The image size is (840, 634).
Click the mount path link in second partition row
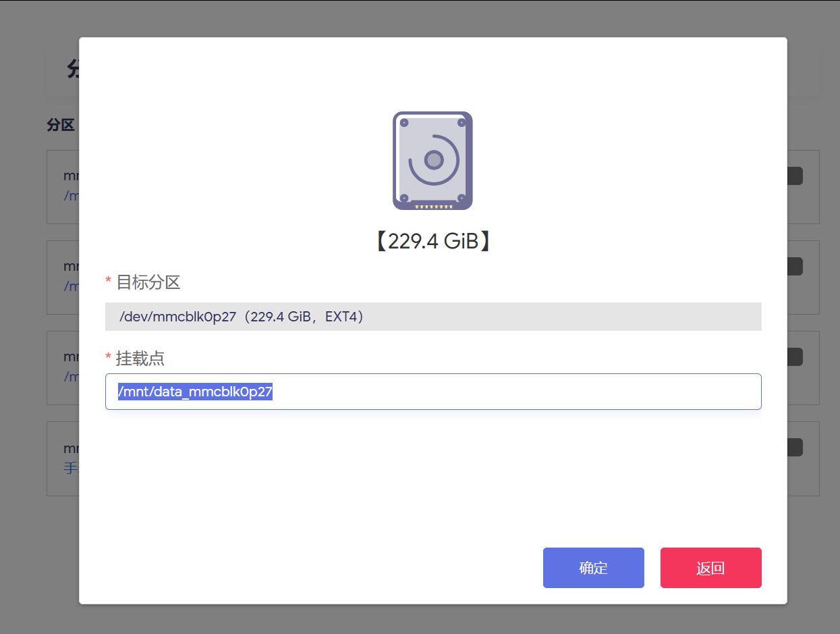tap(71, 286)
